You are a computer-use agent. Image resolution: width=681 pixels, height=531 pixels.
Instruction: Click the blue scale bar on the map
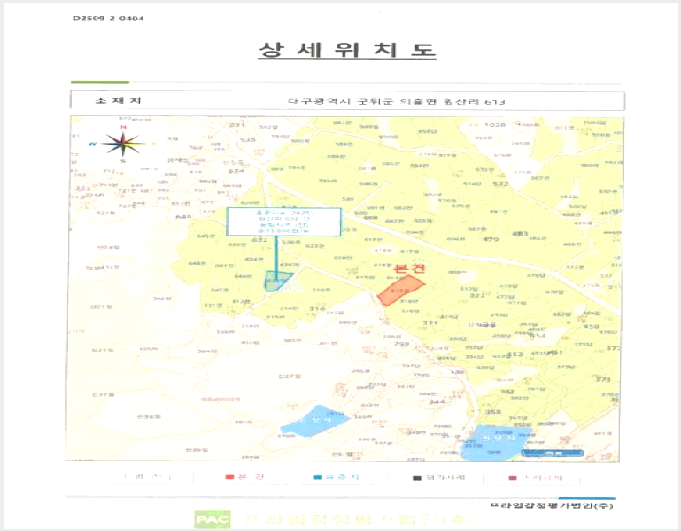pyautogui.click(x=552, y=453)
